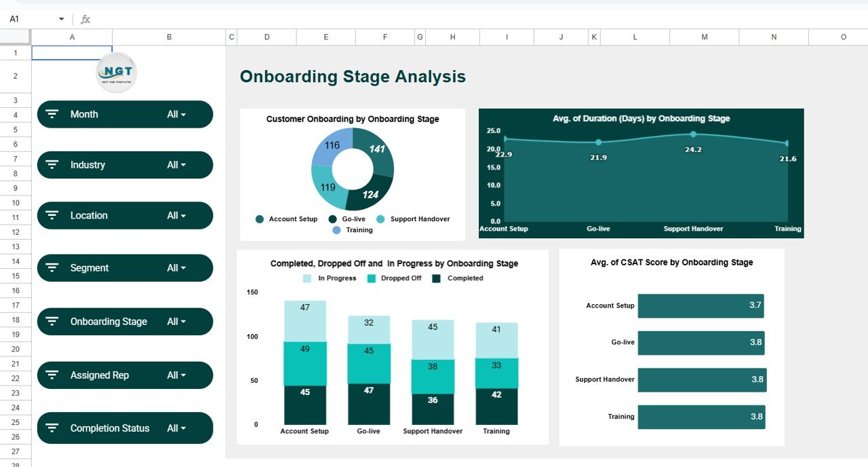868x467 pixels.
Task: Click the Dropped Off legend color swatch
Action: pyautogui.click(x=371, y=278)
